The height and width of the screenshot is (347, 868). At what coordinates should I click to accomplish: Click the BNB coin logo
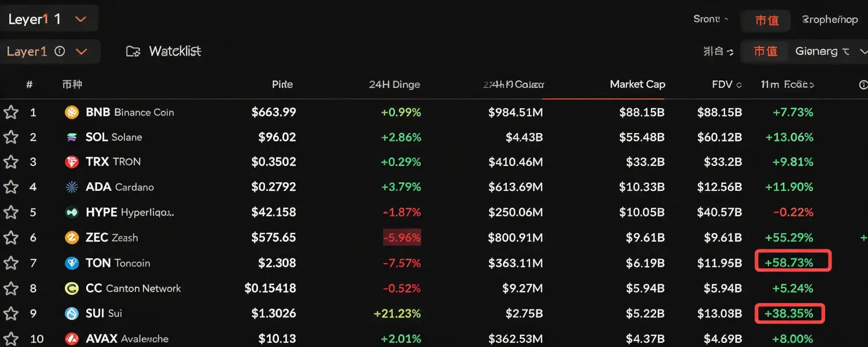(x=72, y=112)
